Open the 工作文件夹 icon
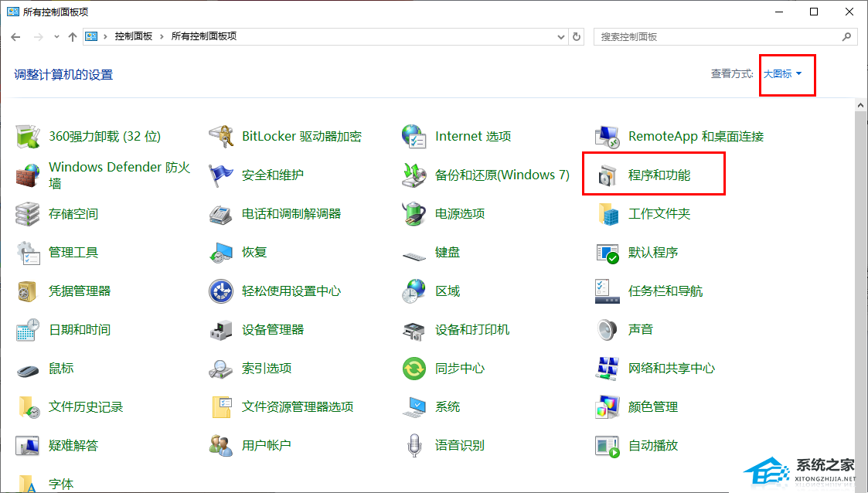The image size is (868, 493). click(608, 213)
